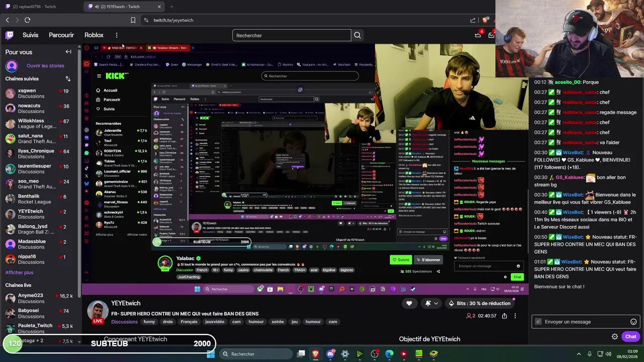Click the purple Chat send button
The height and width of the screenshot is (362, 644).
click(x=630, y=337)
